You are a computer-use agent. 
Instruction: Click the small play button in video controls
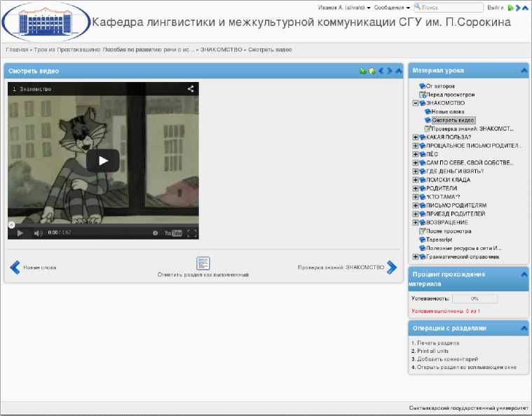pyautogui.click(x=20, y=233)
